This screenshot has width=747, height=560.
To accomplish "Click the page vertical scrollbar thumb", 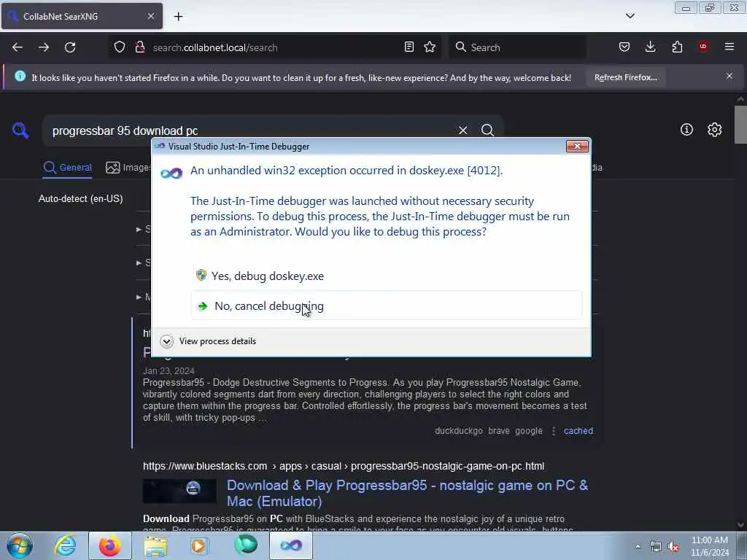I will 740,125.
